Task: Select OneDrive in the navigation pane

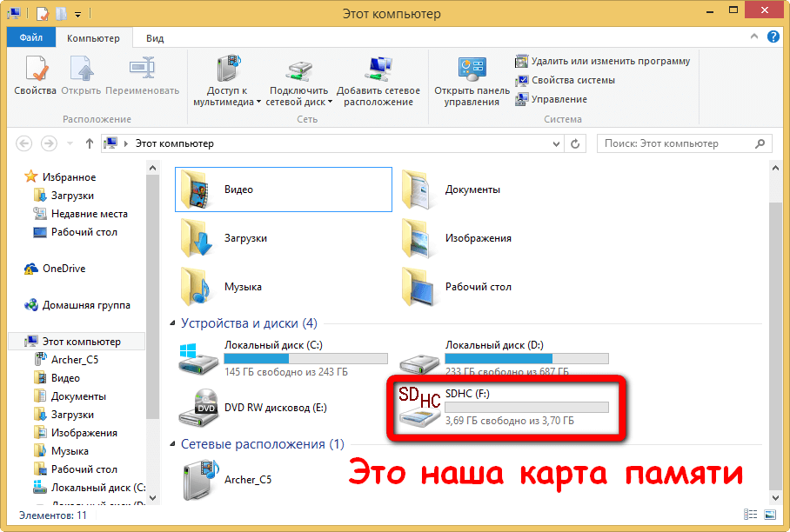Action: coord(64,269)
